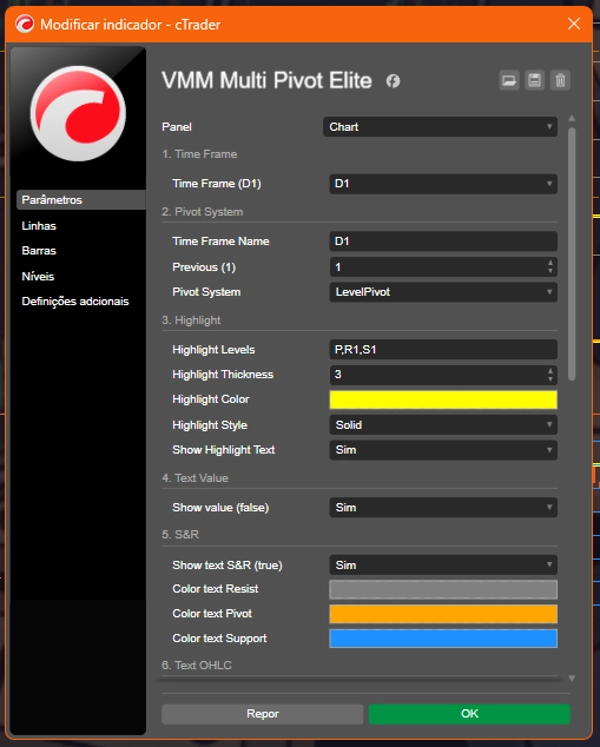600x747 pixels.
Task: Go to the Níveis tab
Action: click(x=38, y=276)
